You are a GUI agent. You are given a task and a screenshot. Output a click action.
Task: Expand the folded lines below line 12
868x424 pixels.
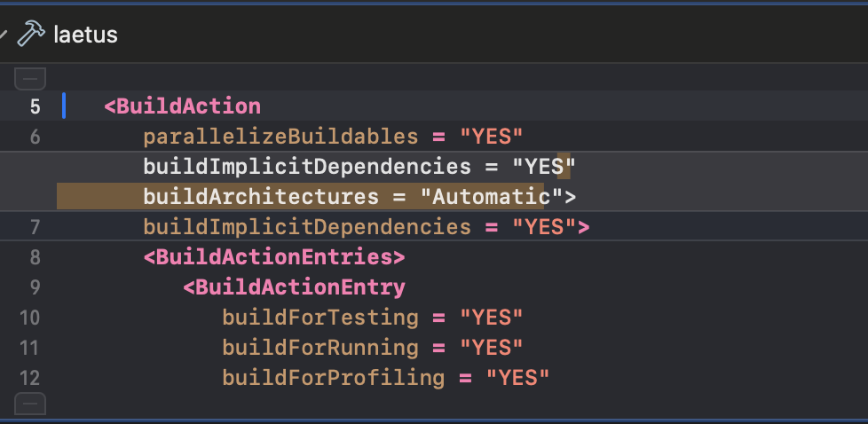click(x=30, y=404)
